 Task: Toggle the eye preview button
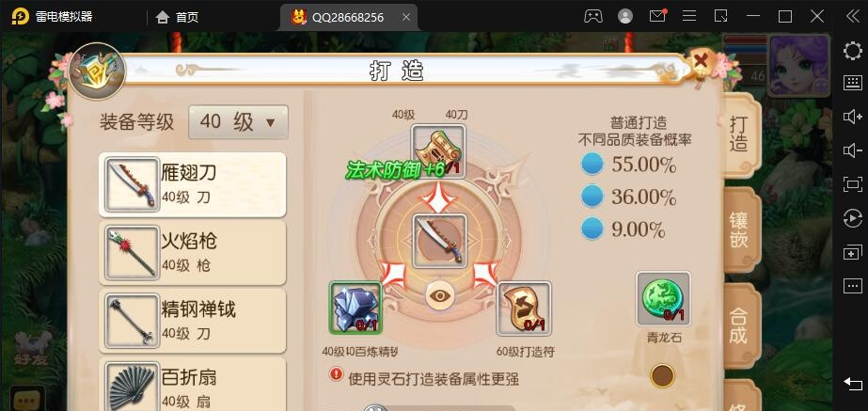(439, 295)
